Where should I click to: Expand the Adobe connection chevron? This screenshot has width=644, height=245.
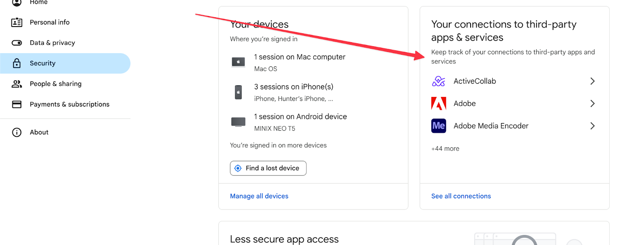(592, 104)
